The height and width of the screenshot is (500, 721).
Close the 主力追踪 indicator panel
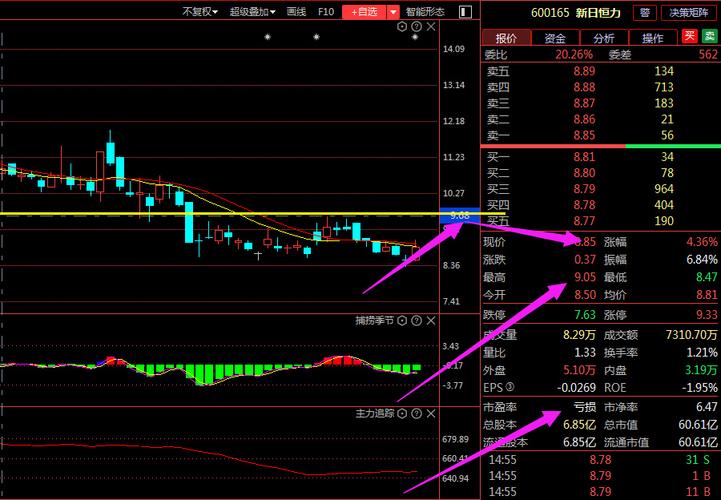point(429,412)
